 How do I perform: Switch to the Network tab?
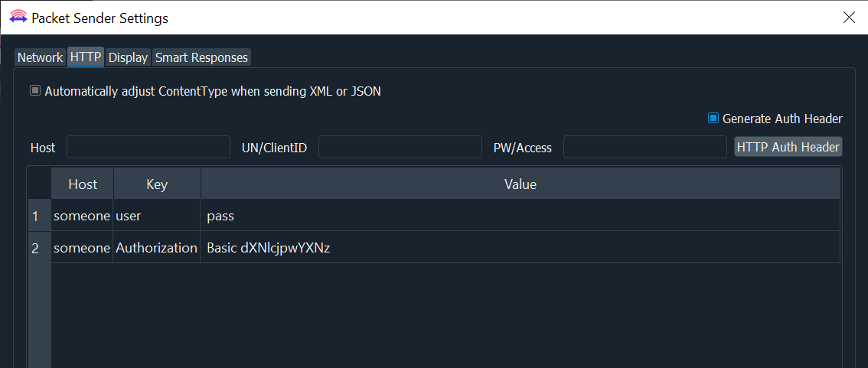[40, 57]
